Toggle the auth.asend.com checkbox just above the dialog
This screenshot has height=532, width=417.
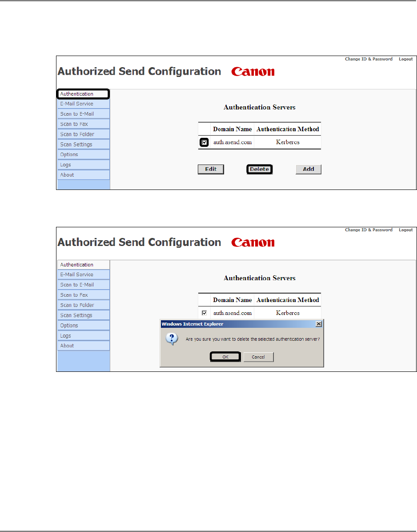coord(204,313)
